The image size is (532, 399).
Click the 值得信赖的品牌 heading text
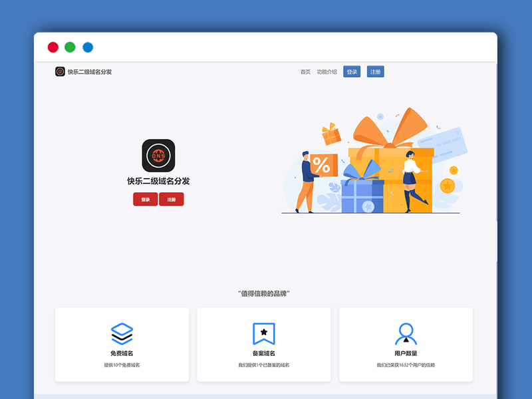click(x=266, y=293)
